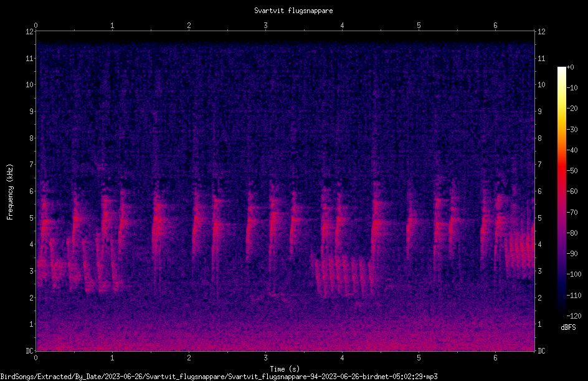
Task: Click the '7' kHz tick on the left axis
Action: tap(32, 165)
